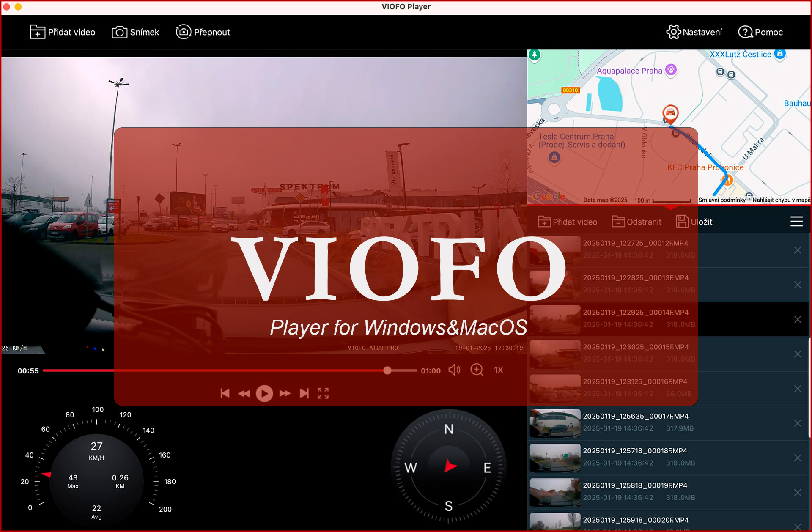Image resolution: width=812 pixels, height=532 pixels.
Task: Change playback speed by clicking 1X
Action: pos(499,370)
